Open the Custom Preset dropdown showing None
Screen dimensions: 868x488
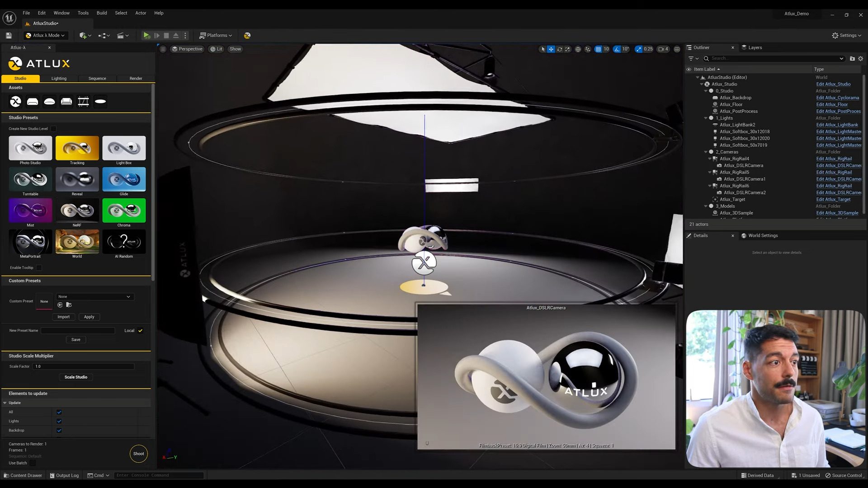click(95, 296)
